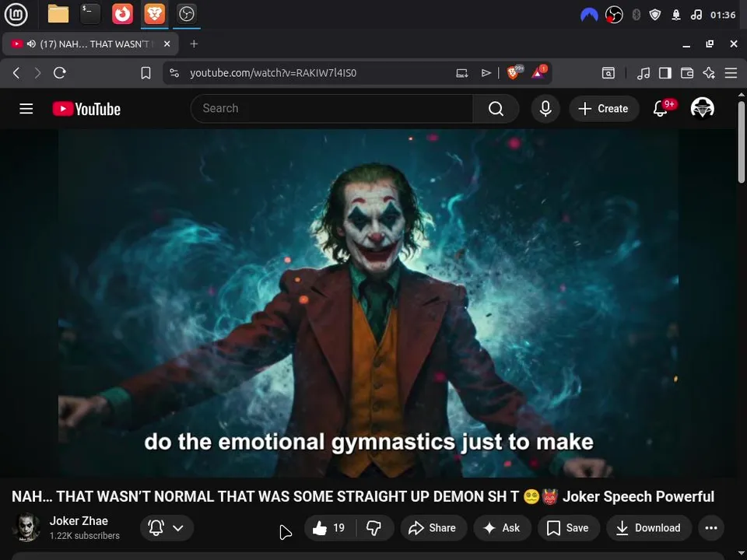
Task: Open the Create button
Action: point(604,109)
